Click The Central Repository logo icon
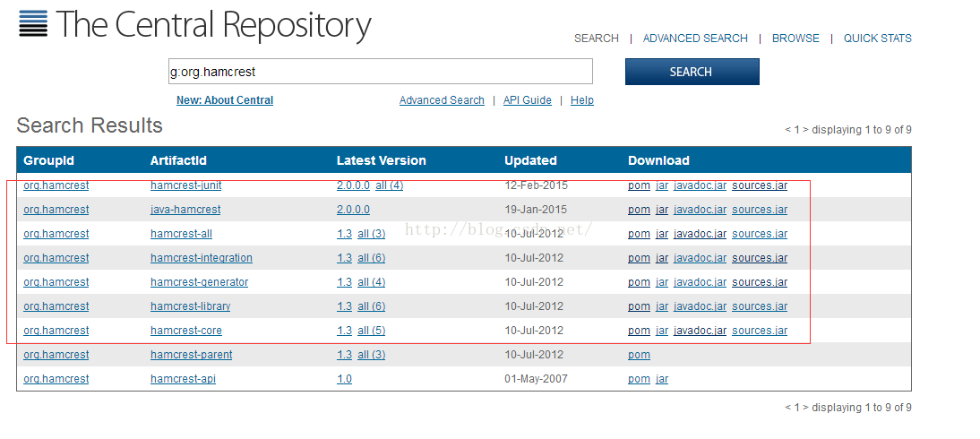The height and width of the screenshot is (439, 980). [33, 24]
